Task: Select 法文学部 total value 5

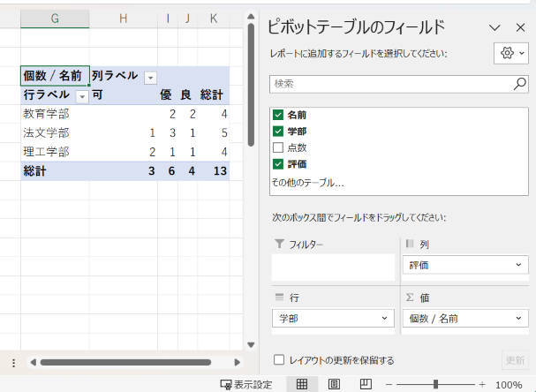Action: [214, 132]
